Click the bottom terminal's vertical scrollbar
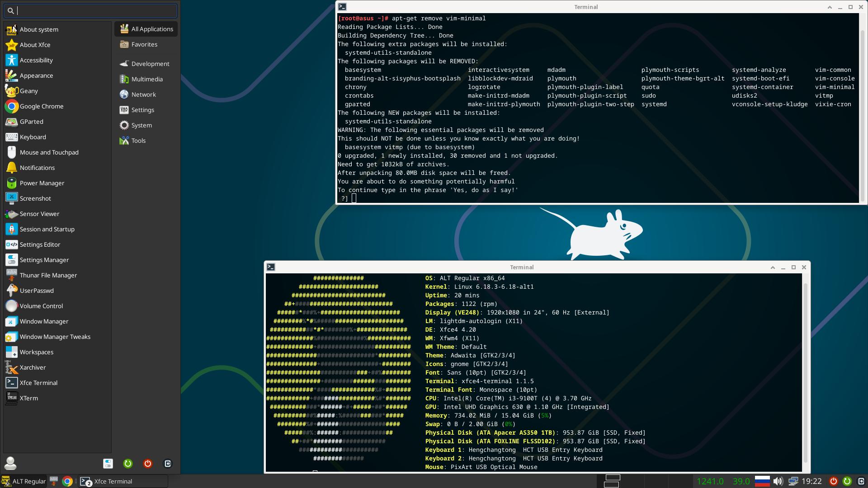The image size is (868, 488). click(805, 371)
